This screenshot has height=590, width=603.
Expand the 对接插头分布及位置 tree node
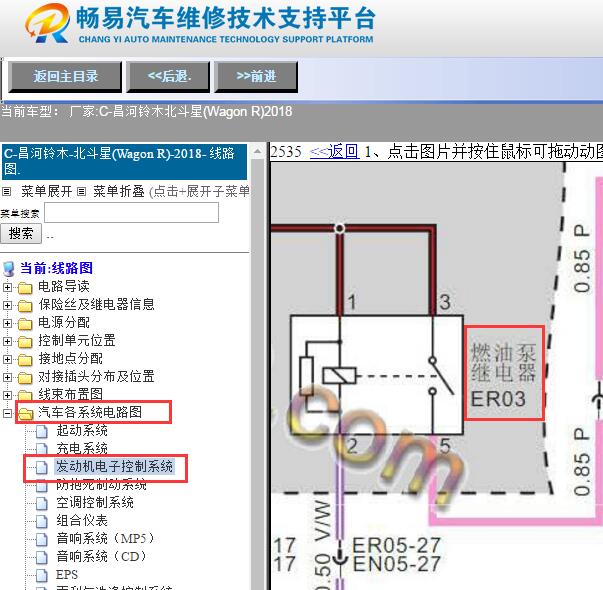click(7, 377)
